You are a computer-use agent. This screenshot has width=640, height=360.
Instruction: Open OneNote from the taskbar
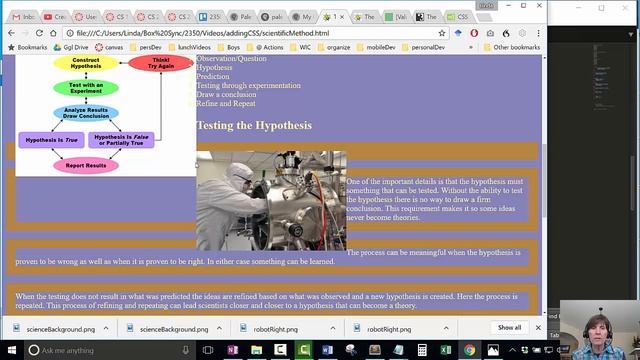coord(233,350)
